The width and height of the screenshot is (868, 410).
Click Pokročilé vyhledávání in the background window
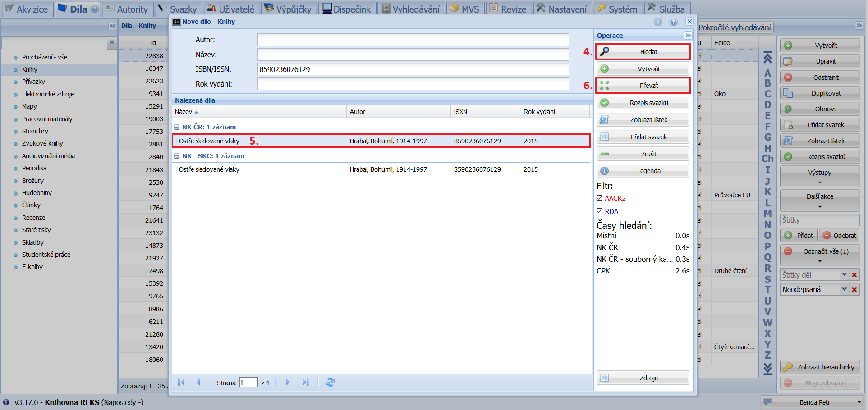point(735,27)
